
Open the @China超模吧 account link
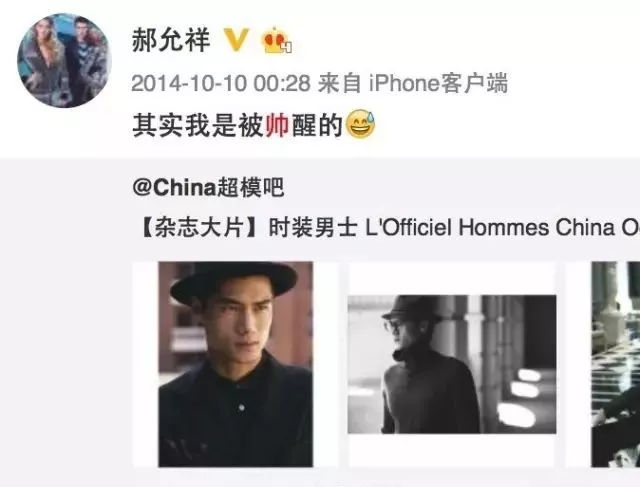[x=208, y=187]
